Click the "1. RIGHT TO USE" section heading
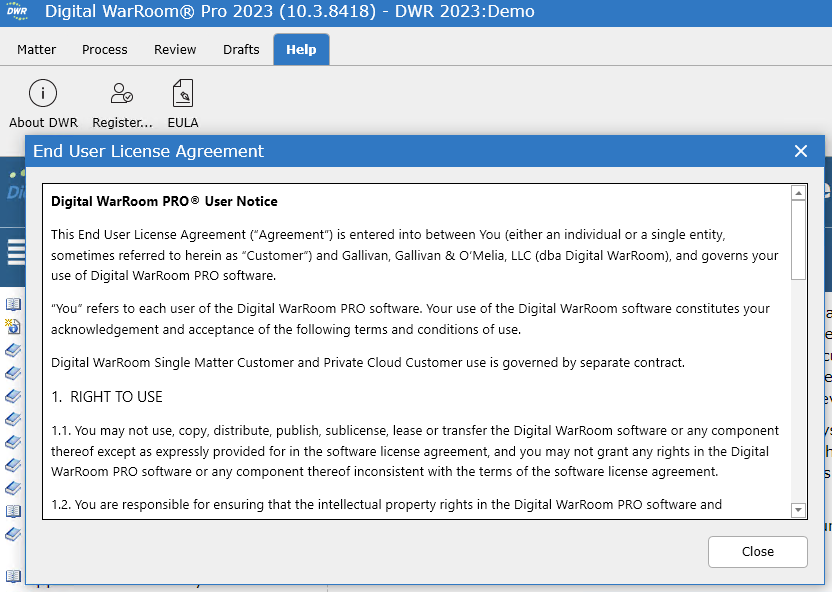832x592 pixels. coord(107,397)
